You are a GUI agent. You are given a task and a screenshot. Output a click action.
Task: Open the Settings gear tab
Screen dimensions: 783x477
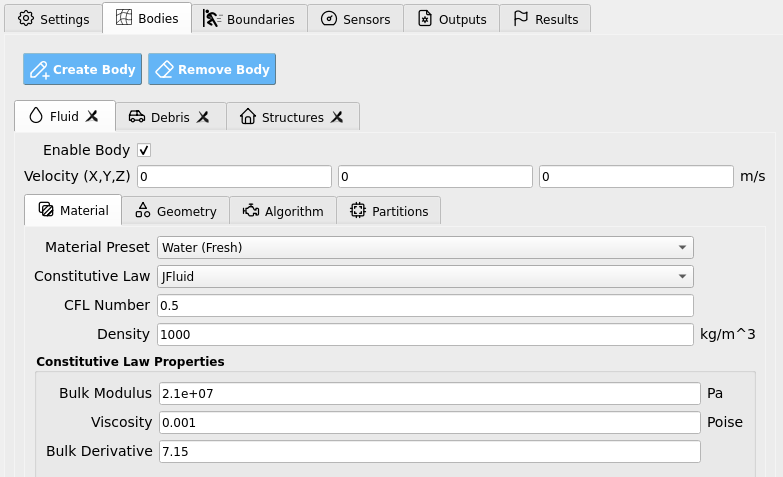coord(53,19)
